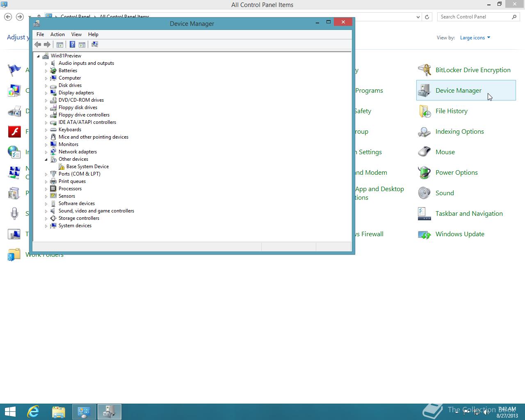
Task: Expand Audio inputs and outputs node
Action: 46,64
